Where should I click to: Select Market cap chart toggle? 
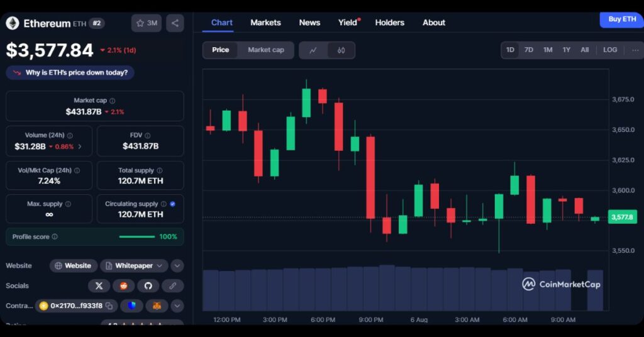(266, 50)
